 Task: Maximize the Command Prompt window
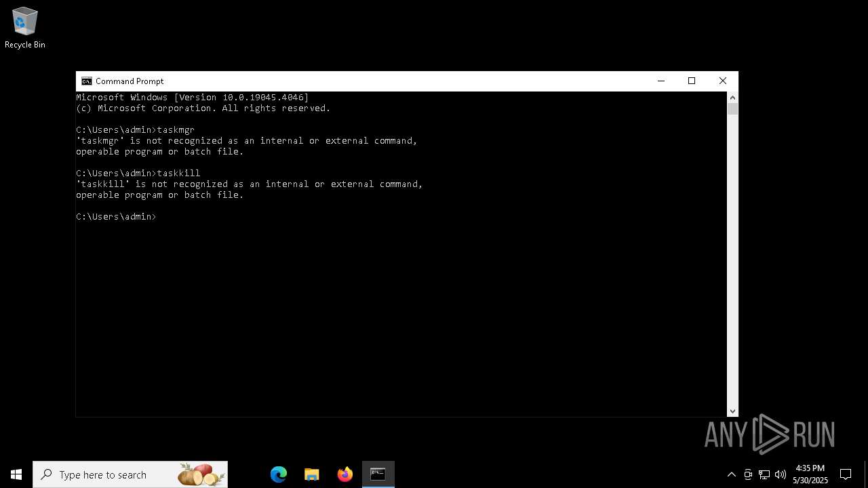[692, 81]
